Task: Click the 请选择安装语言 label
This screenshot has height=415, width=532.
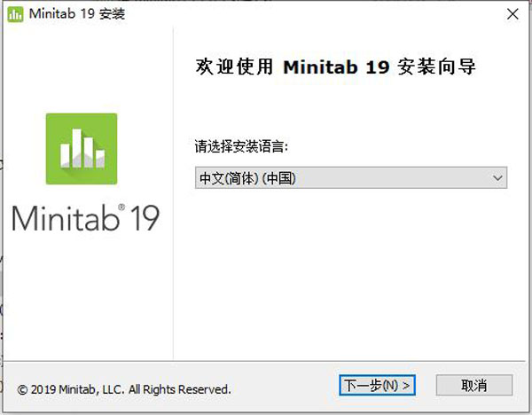Action: (x=242, y=145)
